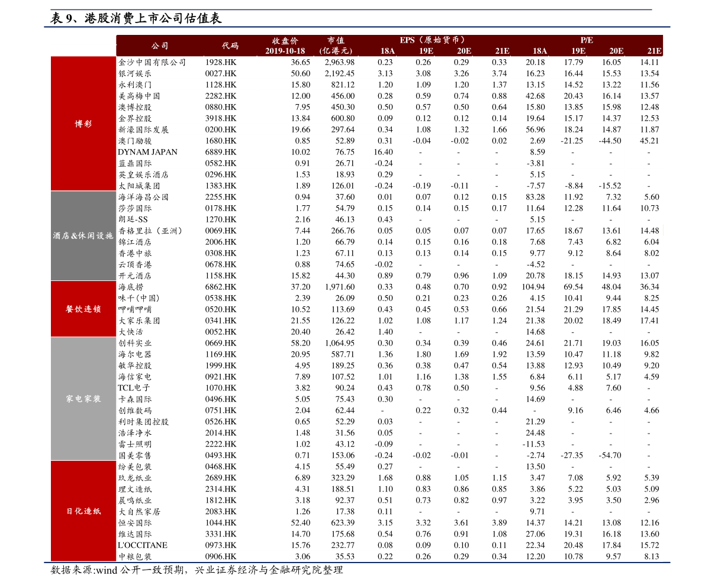The width and height of the screenshot is (705, 588).
Task: Click stock code "3918.HK"
Action: 221,118
